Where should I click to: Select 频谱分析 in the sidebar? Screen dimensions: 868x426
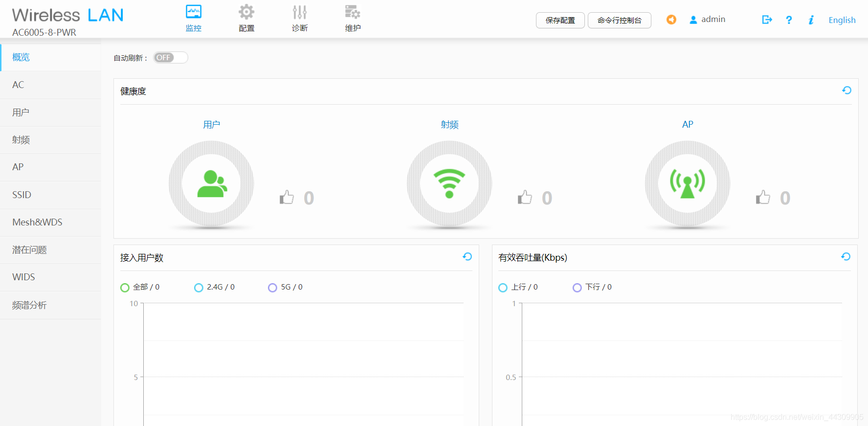(50, 305)
